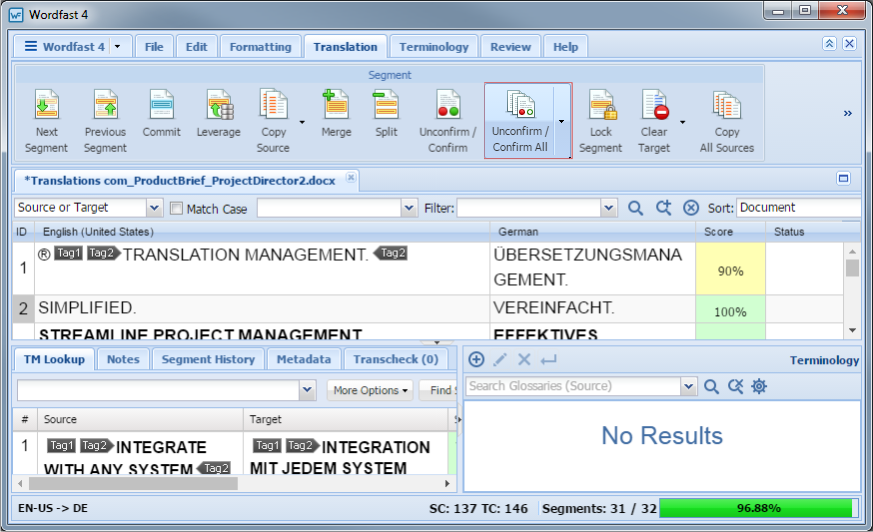
Task: Open Transcheck (0) tab
Action: [396, 359]
